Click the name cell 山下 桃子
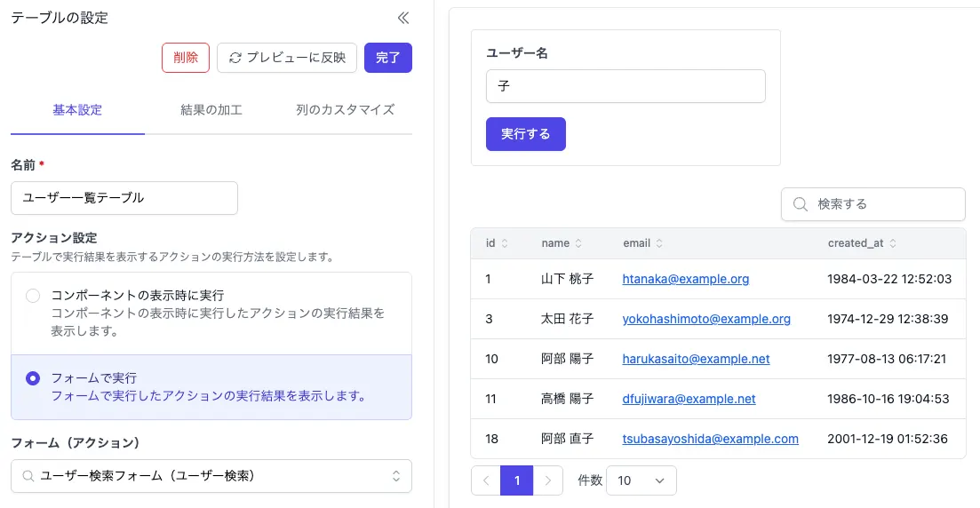980x508 pixels. click(568, 279)
